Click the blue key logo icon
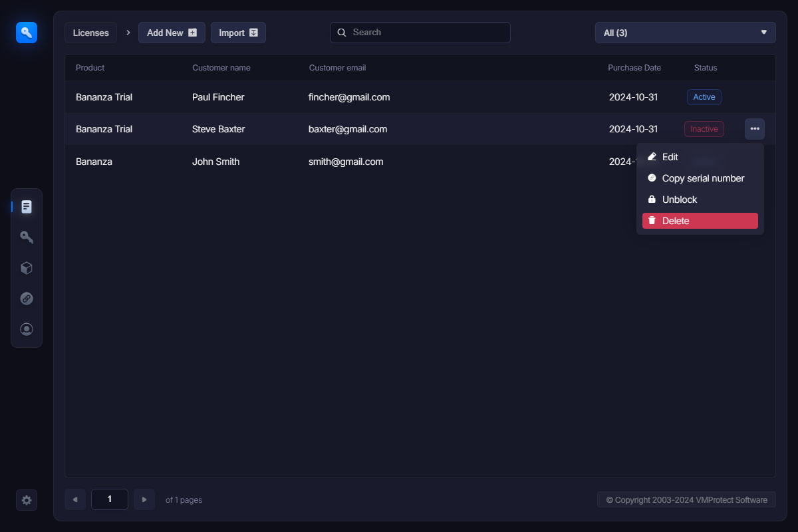The width and height of the screenshot is (798, 532). click(27, 32)
